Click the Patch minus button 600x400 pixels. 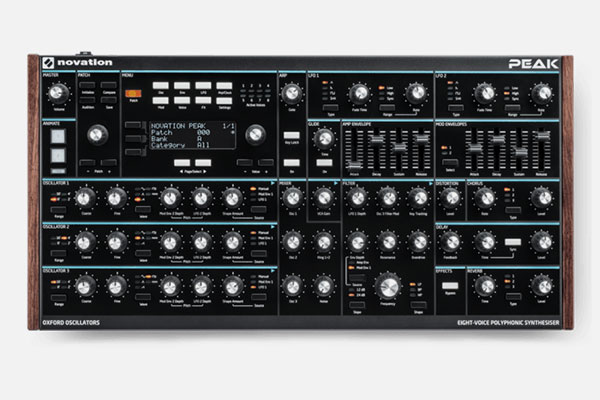pos(88,163)
